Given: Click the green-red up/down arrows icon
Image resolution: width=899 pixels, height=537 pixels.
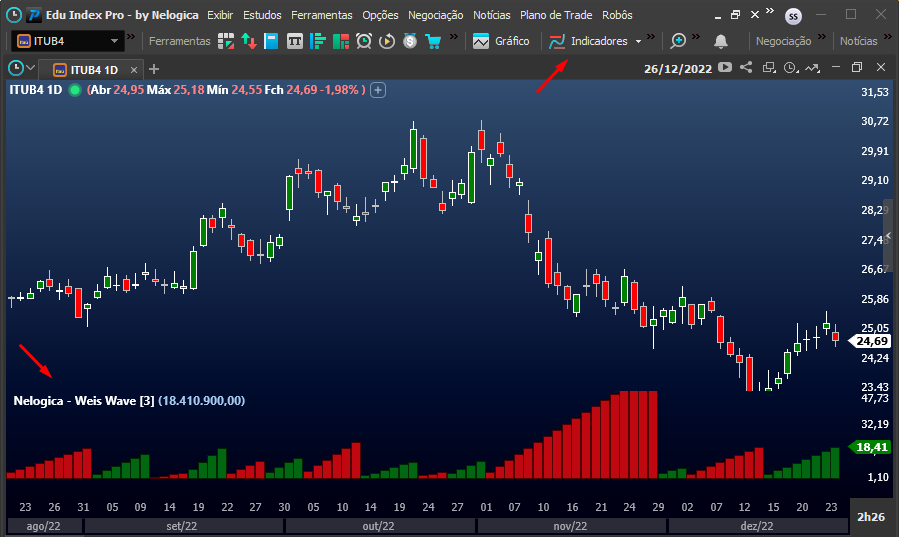Looking at the screenshot, I should 249,41.
